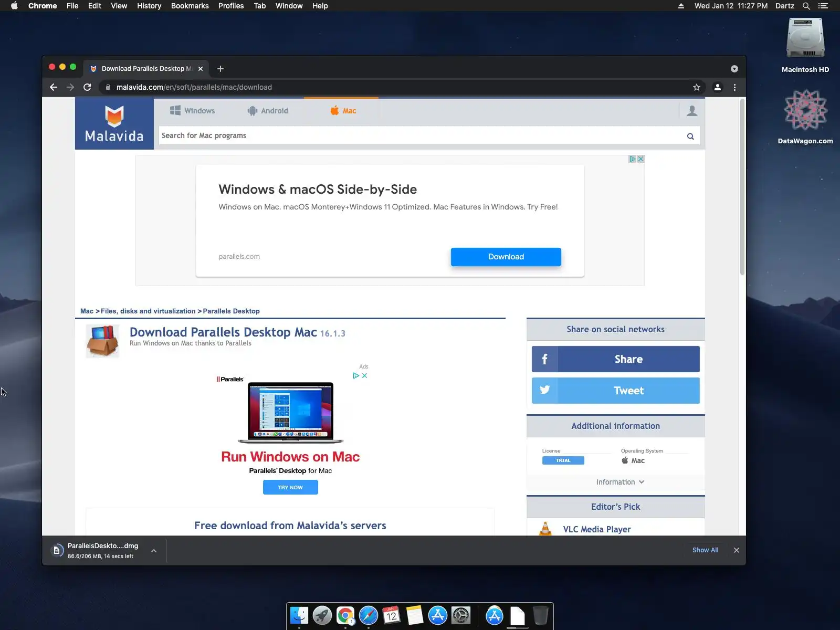Open Spotlight search in the menu bar
This screenshot has height=630, width=840.
806,6
